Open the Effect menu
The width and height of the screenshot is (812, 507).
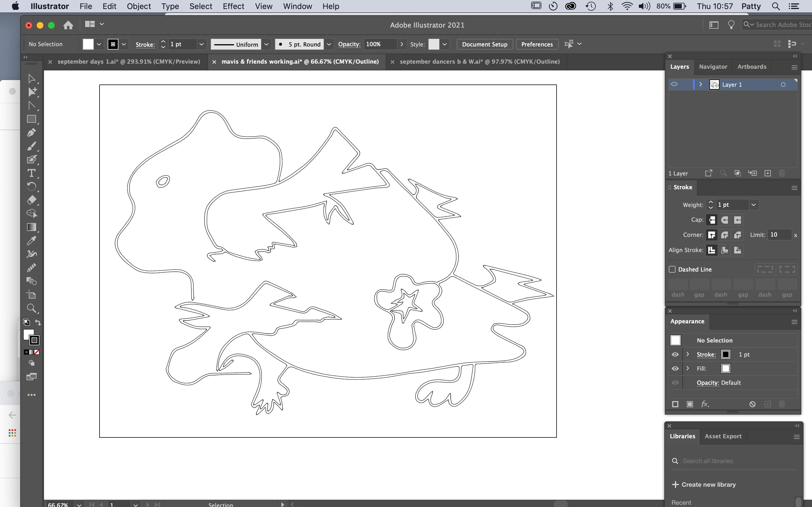tap(233, 6)
